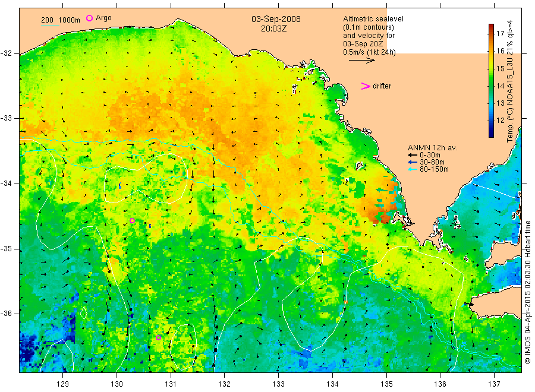Click the black mooring arrow near longitude 136.5
The image size is (535, 392).
coord(468,304)
